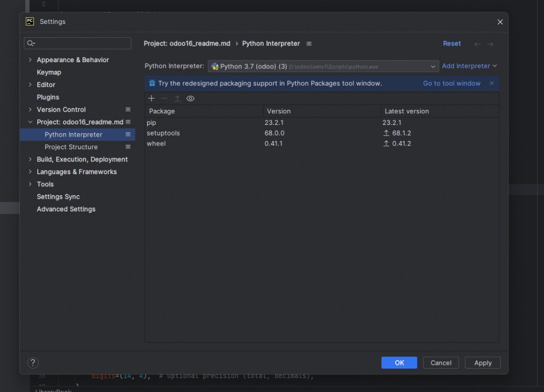Select Plugins settings page

[x=48, y=97]
